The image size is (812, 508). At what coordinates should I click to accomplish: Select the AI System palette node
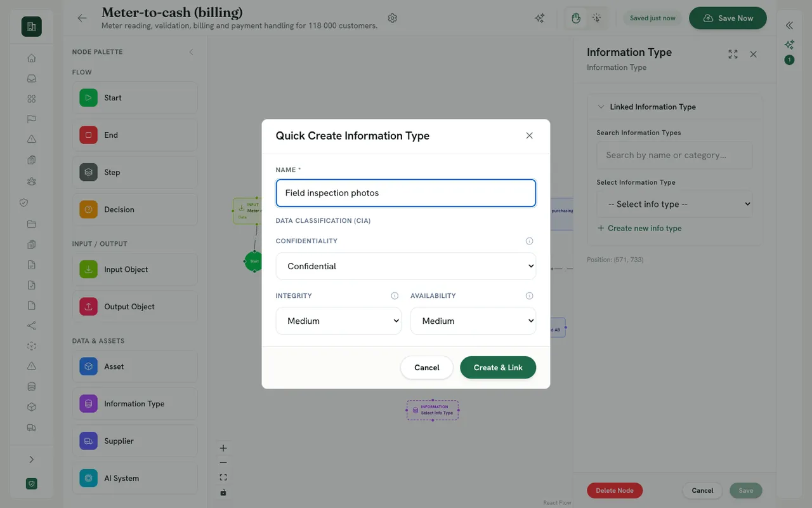pyautogui.click(x=135, y=478)
